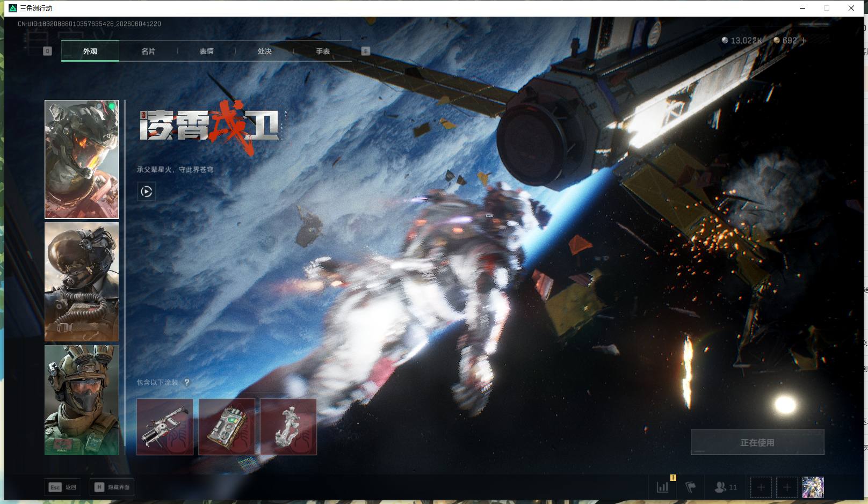
Task: Click the Esc 返回 button
Action: (63, 487)
